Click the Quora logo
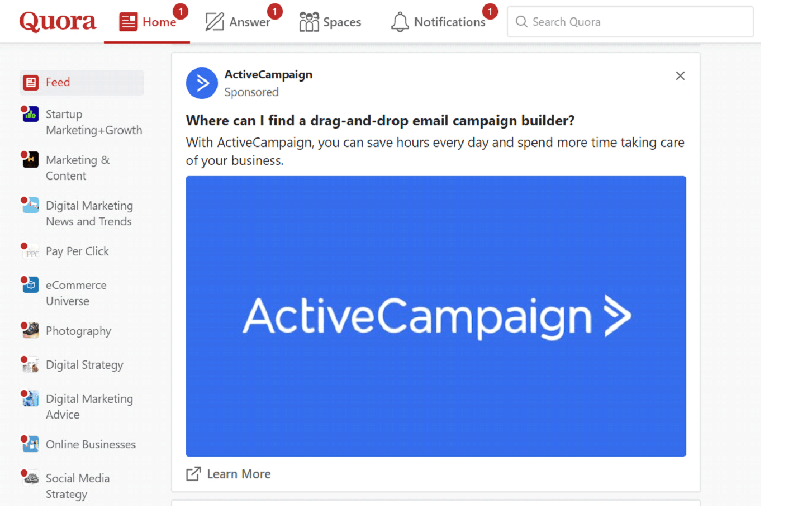The width and height of the screenshot is (793, 532). [58, 22]
